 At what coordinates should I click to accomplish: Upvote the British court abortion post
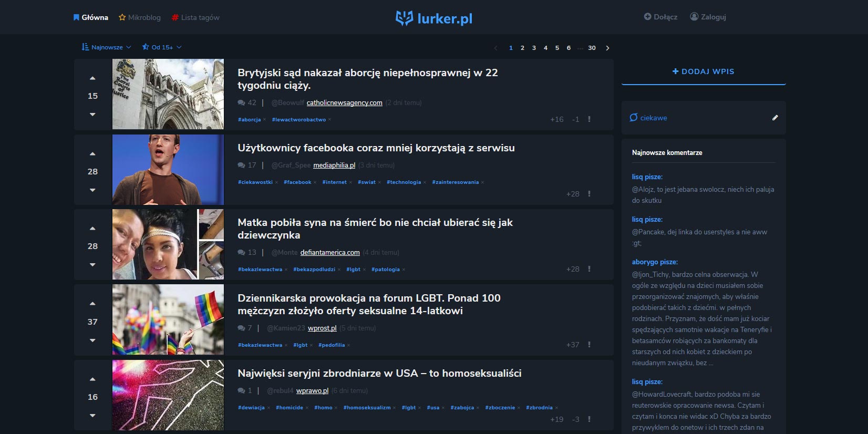(92, 78)
